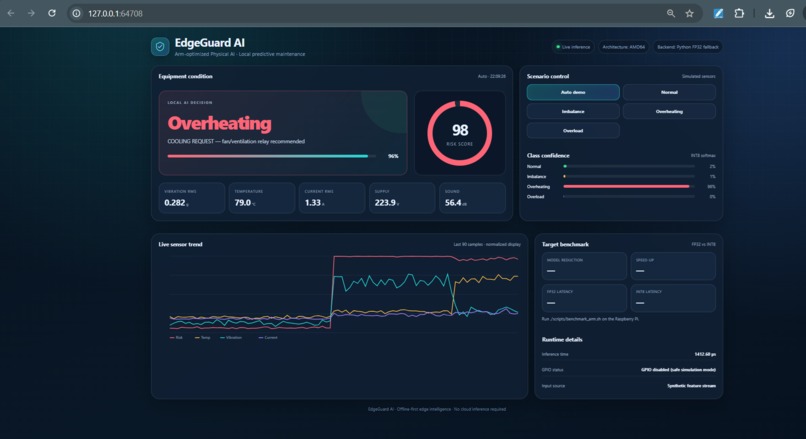Click the Class confidence heading
Screen dimensions: 806x439
coord(548,155)
